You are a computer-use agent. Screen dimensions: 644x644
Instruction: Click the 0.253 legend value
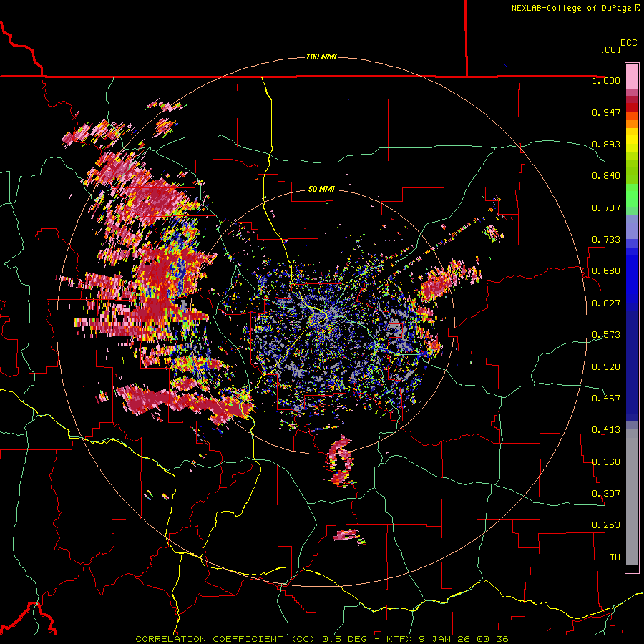[606, 525]
